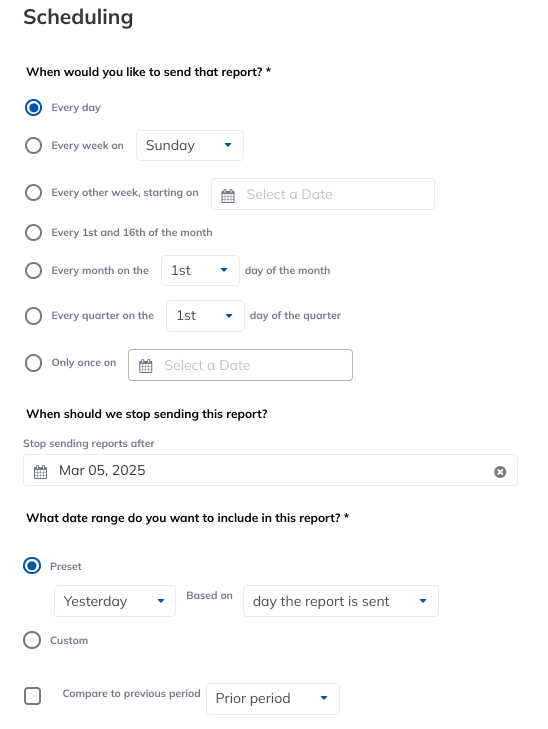Screen dimensions: 548x729
Task: Choose Every week on radio option
Action: pyautogui.click(x=33, y=146)
